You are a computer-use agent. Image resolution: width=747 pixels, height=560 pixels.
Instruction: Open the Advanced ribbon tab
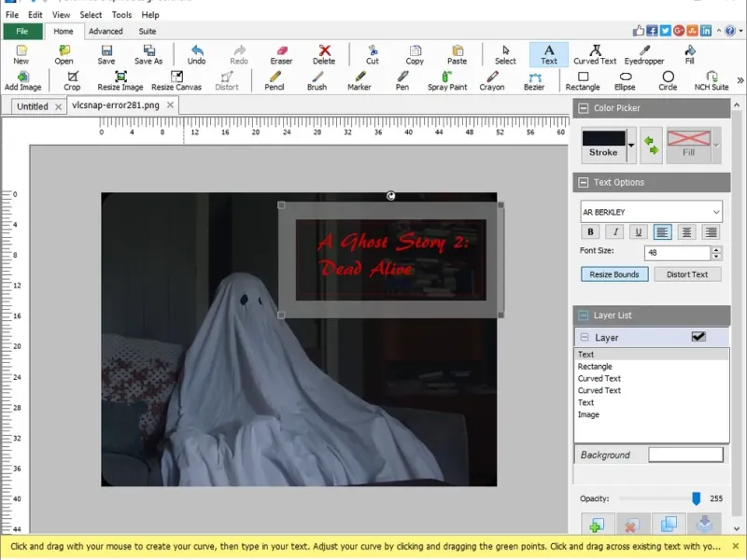tap(106, 31)
